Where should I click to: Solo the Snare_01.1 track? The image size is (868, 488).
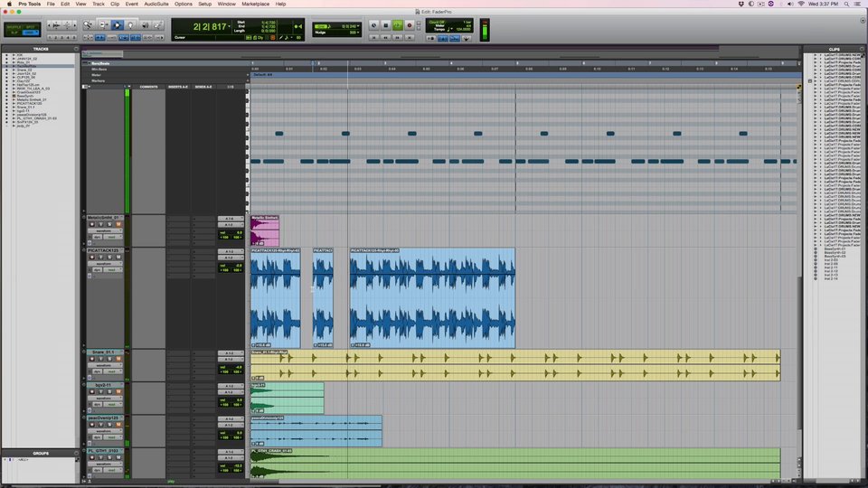pyautogui.click(x=109, y=359)
